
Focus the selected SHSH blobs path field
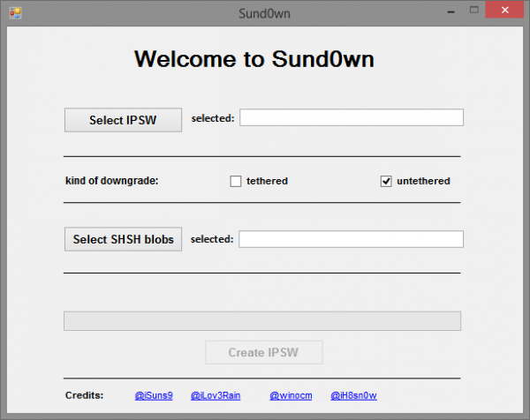352,239
